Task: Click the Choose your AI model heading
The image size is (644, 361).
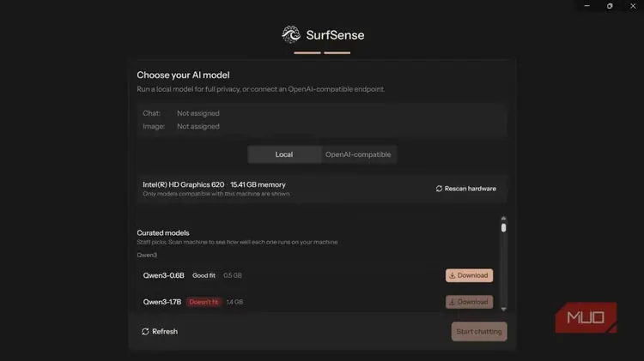Action: tap(183, 75)
